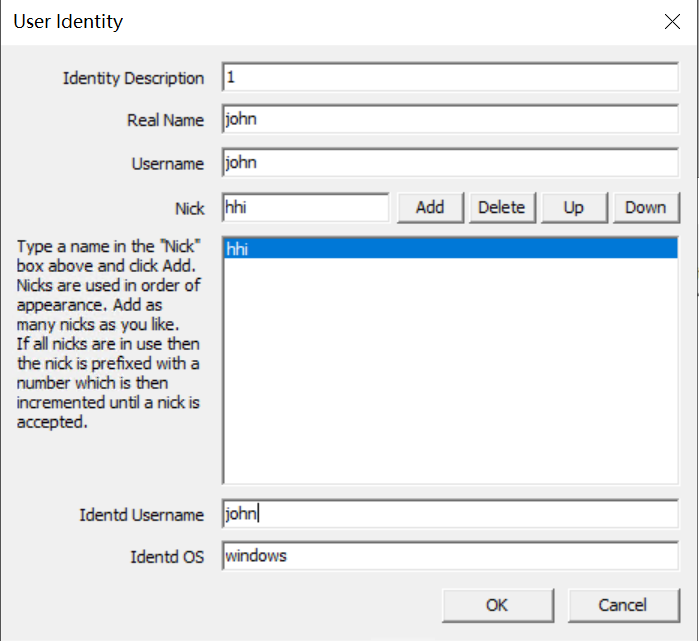Click the Nick label text
Viewport: 699px width, 641px height.
[x=189, y=208]
